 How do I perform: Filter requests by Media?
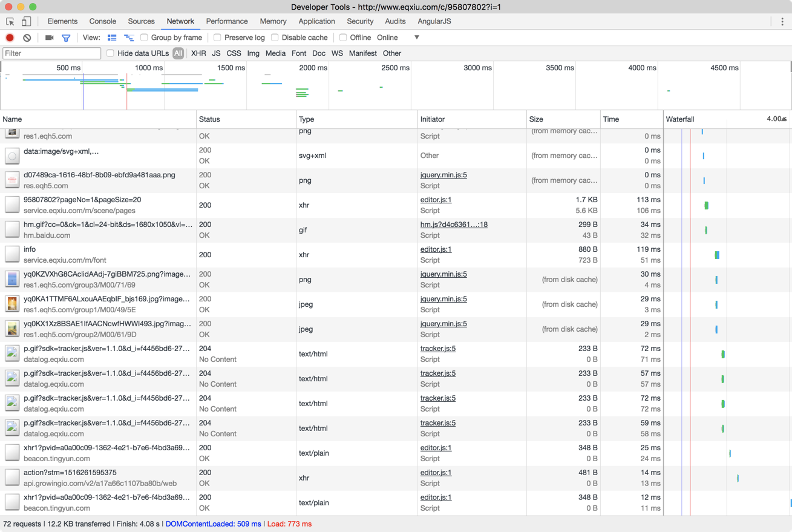click(x=275, y=53)
